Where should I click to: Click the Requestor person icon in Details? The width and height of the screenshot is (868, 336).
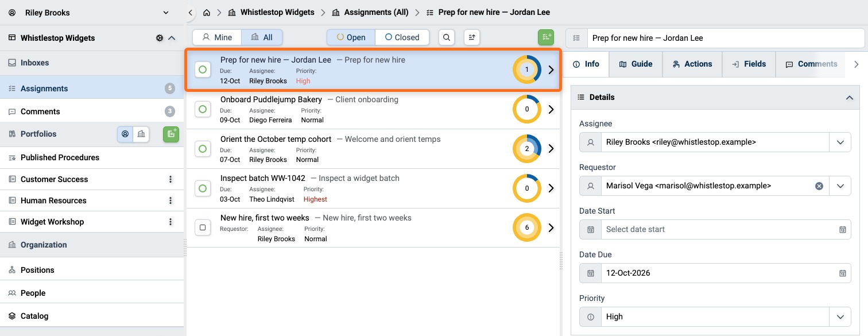(x=590, y=186)
